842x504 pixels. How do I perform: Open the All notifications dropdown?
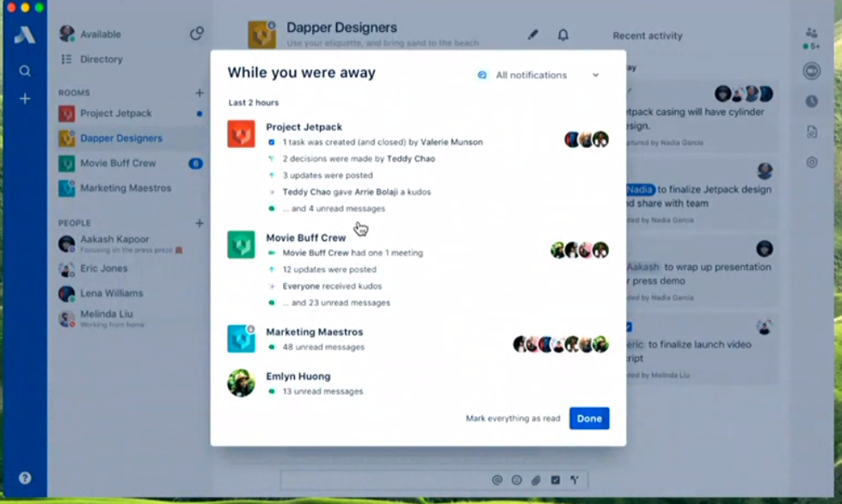point(538,76)
